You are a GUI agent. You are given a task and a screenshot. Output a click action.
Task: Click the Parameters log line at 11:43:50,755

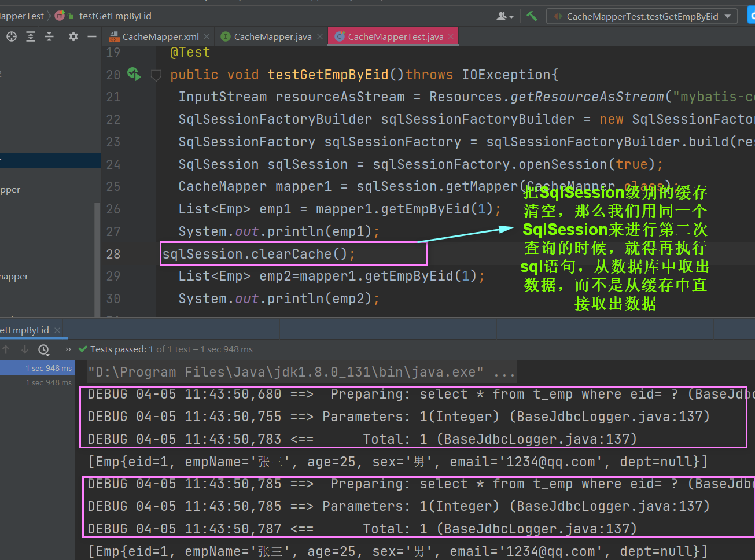[399, 417]
